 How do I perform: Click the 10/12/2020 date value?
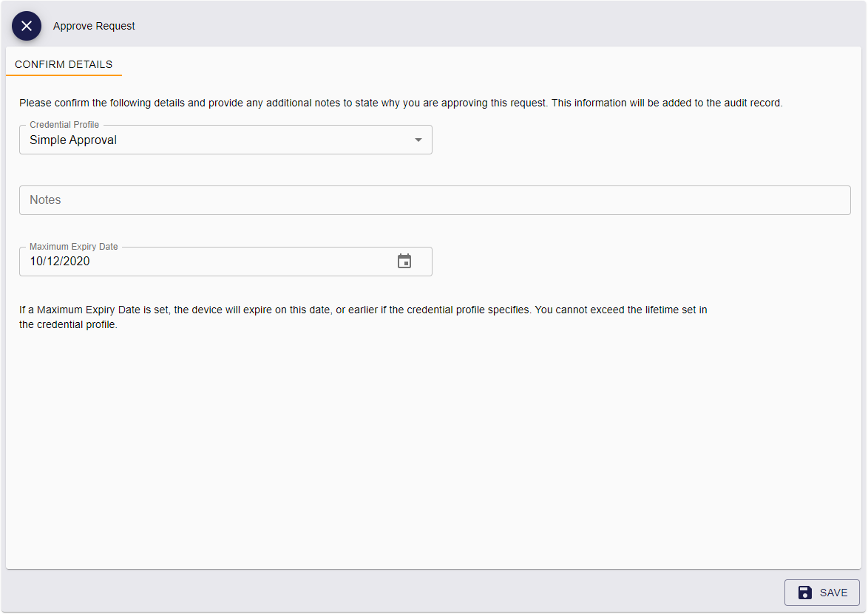click(60, 261)
